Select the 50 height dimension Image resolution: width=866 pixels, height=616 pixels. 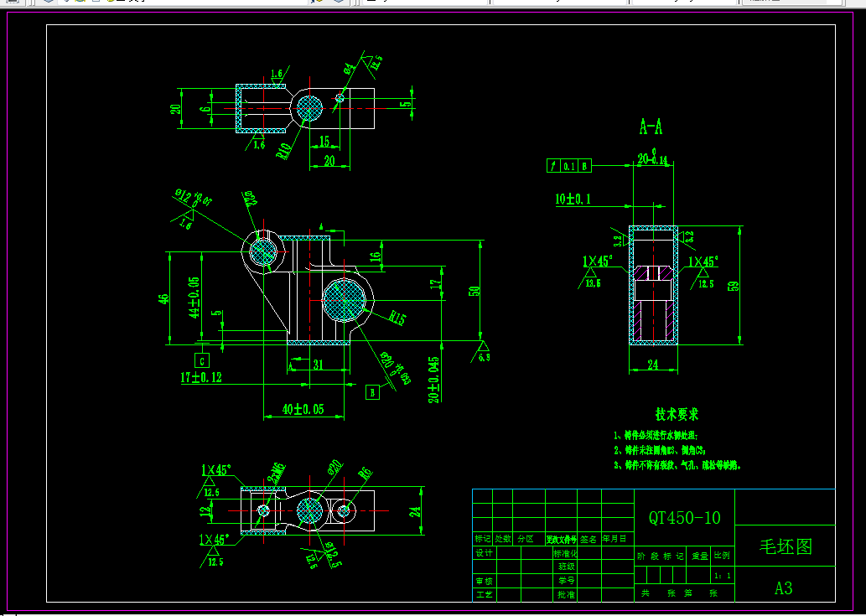tap(474, 291)
